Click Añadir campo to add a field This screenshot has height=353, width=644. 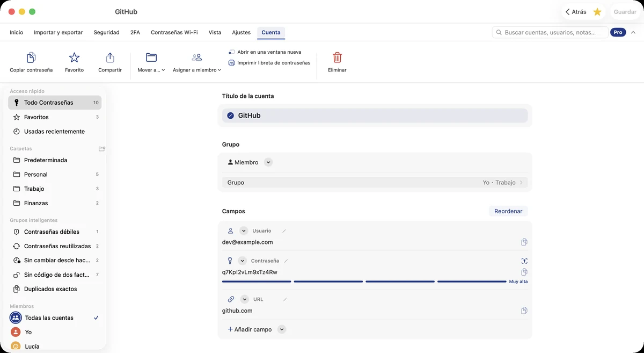coord(250,329)
